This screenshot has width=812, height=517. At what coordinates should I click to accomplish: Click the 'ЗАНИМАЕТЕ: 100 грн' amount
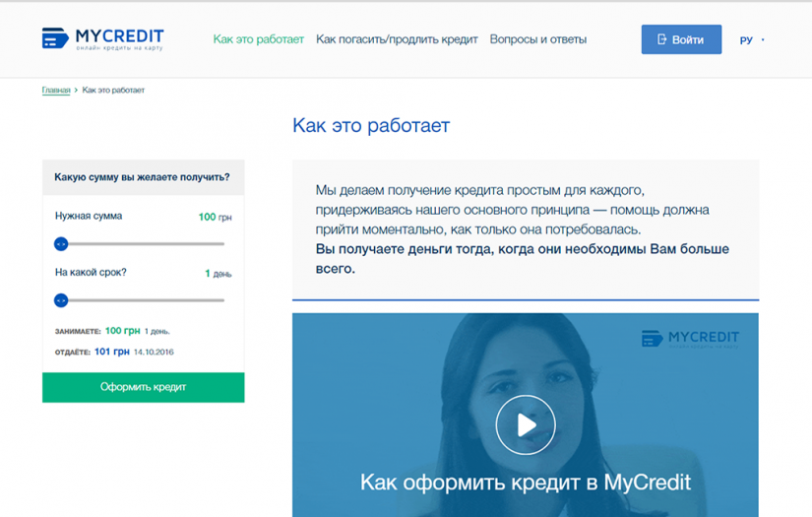coord(123,331)
